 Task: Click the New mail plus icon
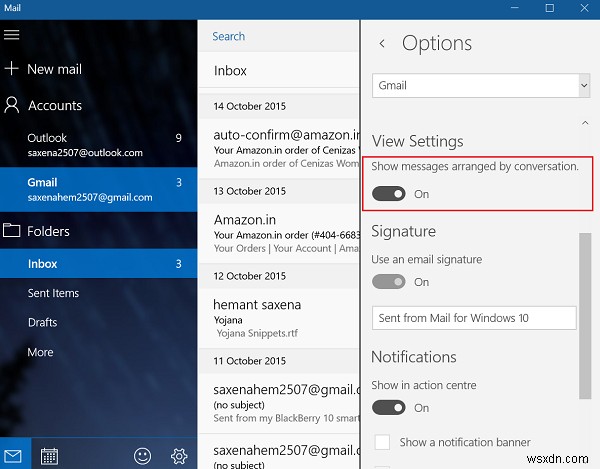11,68
